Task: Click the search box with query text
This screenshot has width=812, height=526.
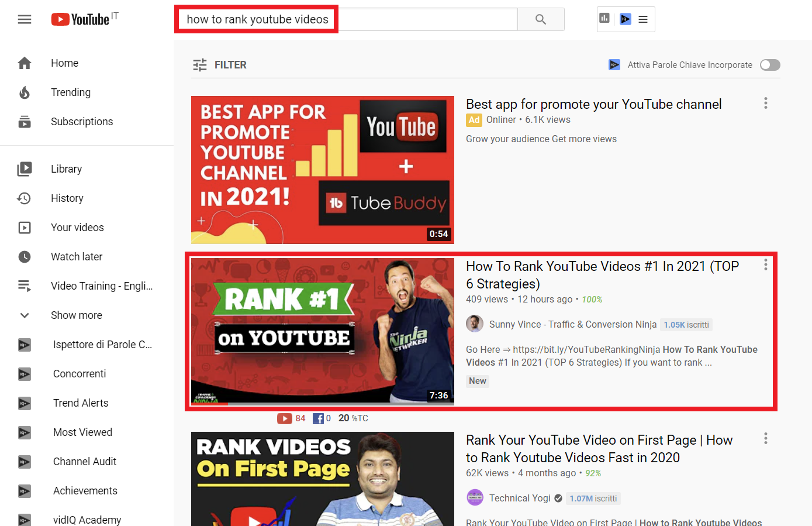Action: tap(346, 19)
